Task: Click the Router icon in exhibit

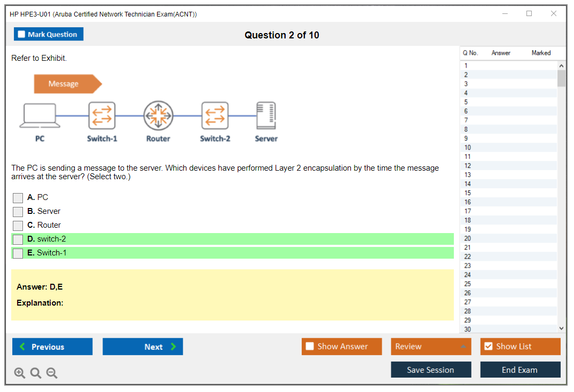Action: pos(158,116)
